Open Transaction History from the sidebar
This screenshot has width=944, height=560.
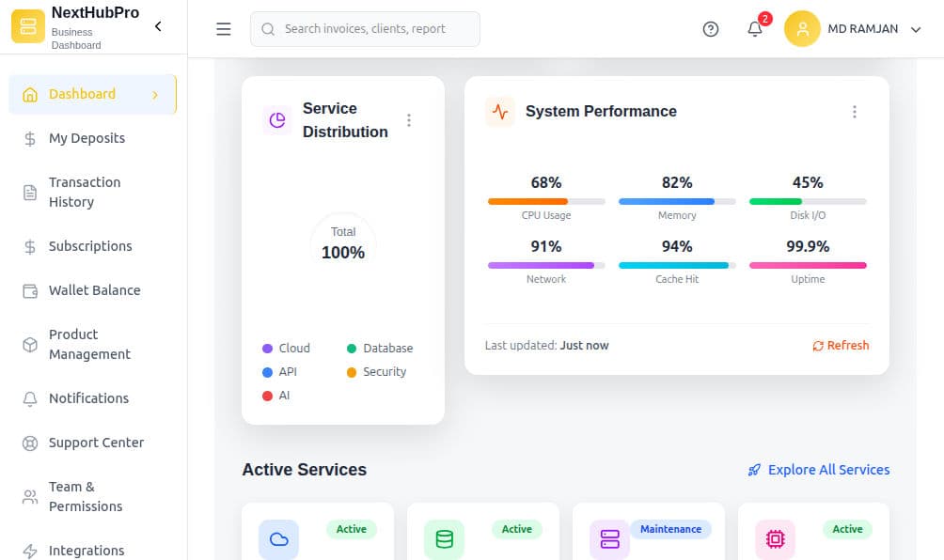(x=87, y=192)
